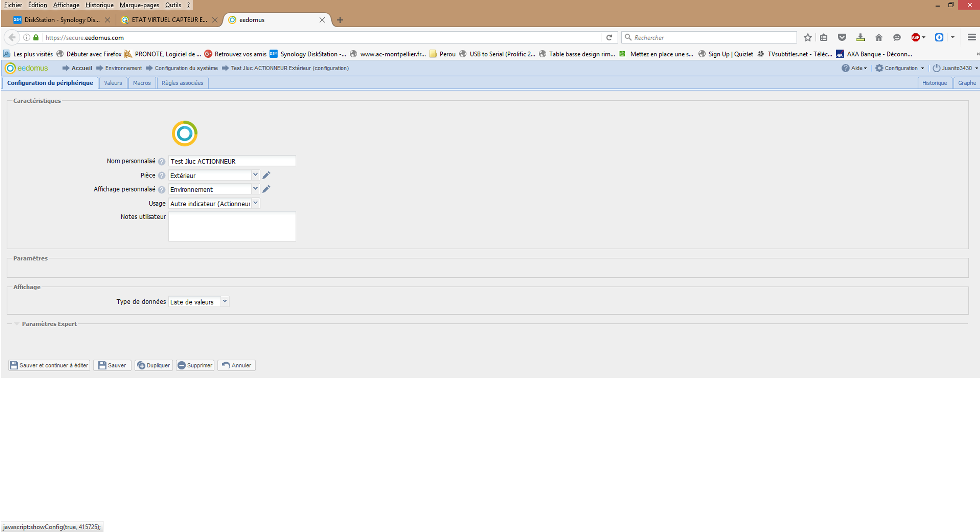Viewport: 980px width, 532px height.
Task: Open PRONOTE bookmark in bookmarks bar
Action: click(163, 54)
